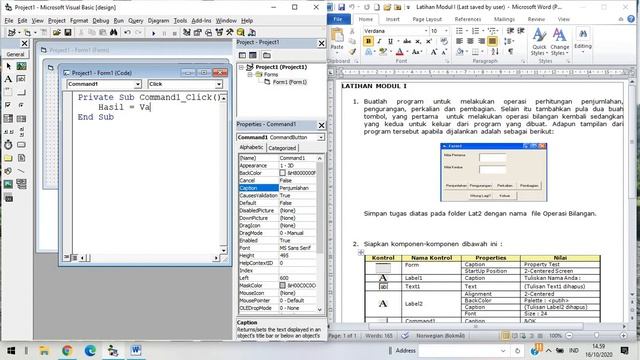
Task: Toggle Show/Hide paragraph marks in Word
Action: click(510, 52)
